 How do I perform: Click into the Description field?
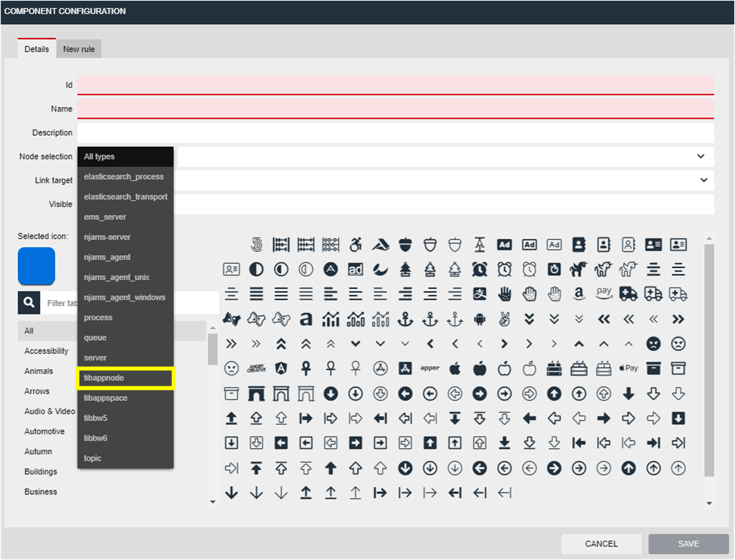tap(395, 132)
